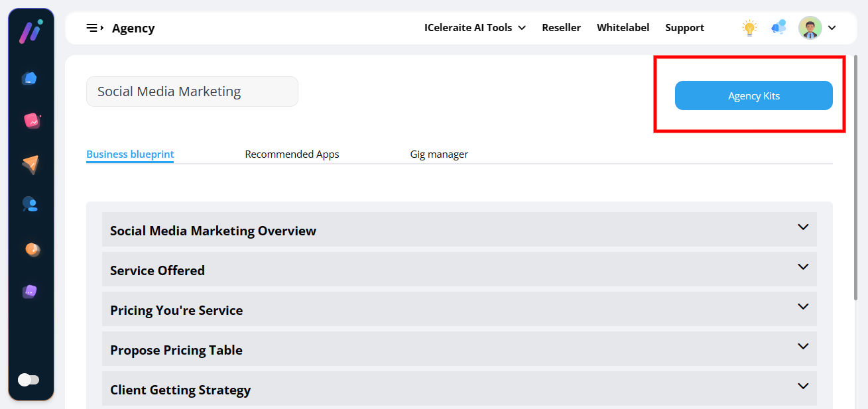Expand the Client Getting Strategy section

click(459, 389)
